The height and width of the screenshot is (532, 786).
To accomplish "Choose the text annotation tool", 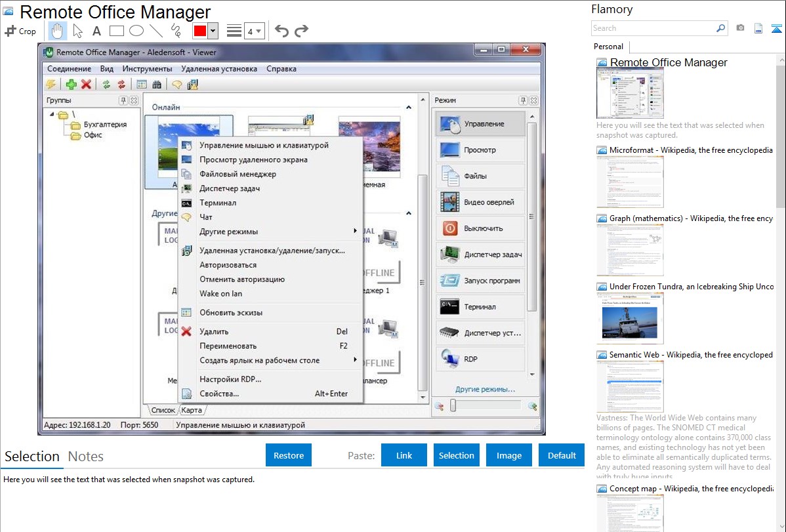I will [96, 31].
